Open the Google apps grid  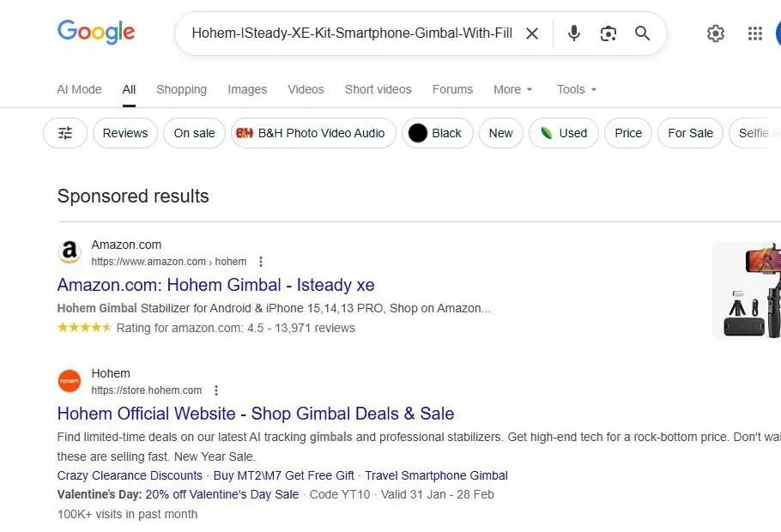click(x=754, y=33)
